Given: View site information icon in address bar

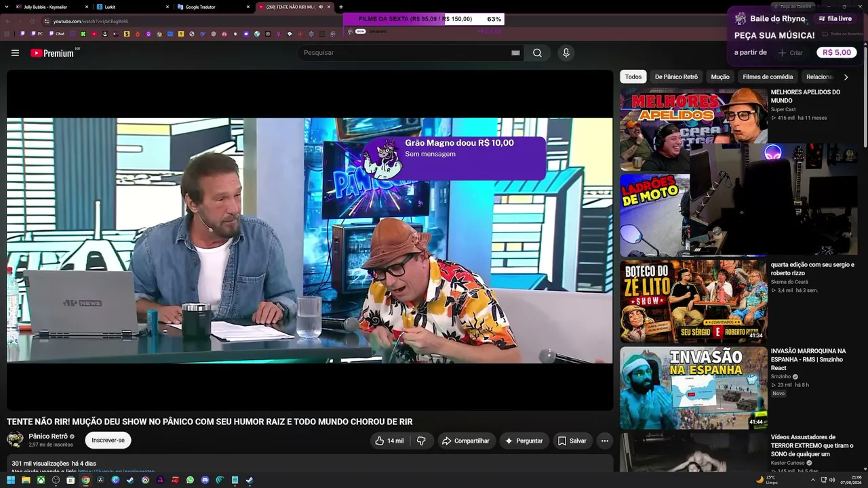Looking at the screenshot, I should click(x=47, y=21).
